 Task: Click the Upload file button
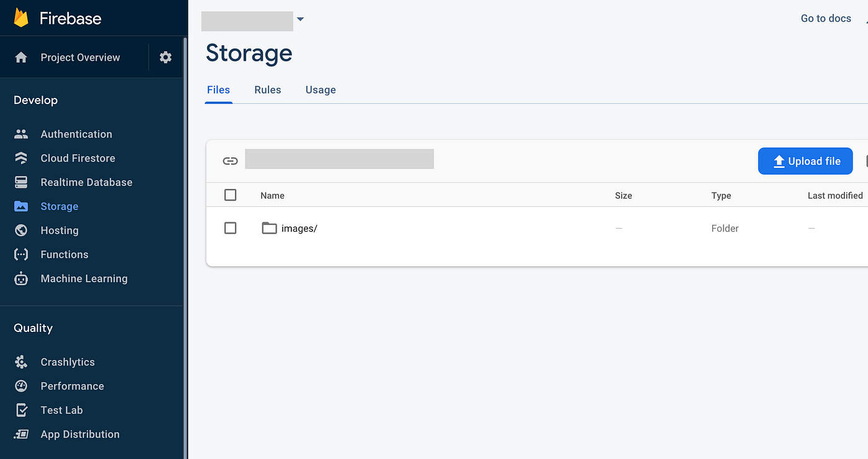[x=805, y=161]
